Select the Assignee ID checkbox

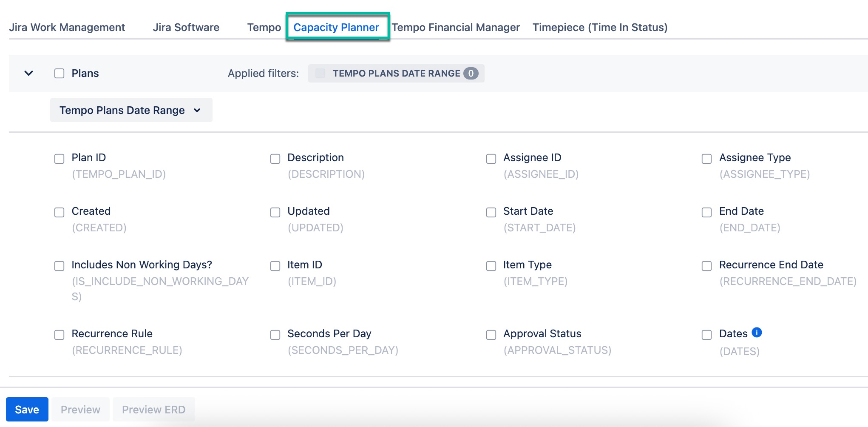(x=491, y=159)
